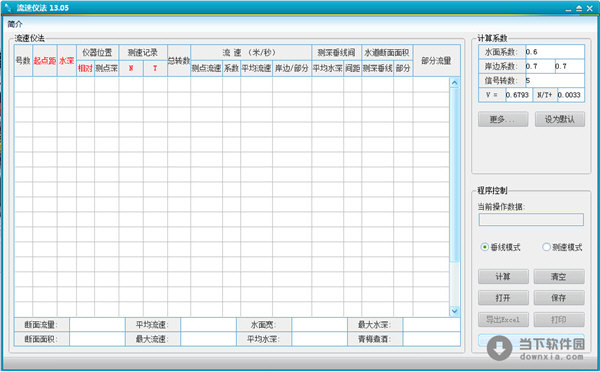Click the 测点深 column header
Image resolution: width=600 pixels, height=372 pixels.
tap(106, 68)
